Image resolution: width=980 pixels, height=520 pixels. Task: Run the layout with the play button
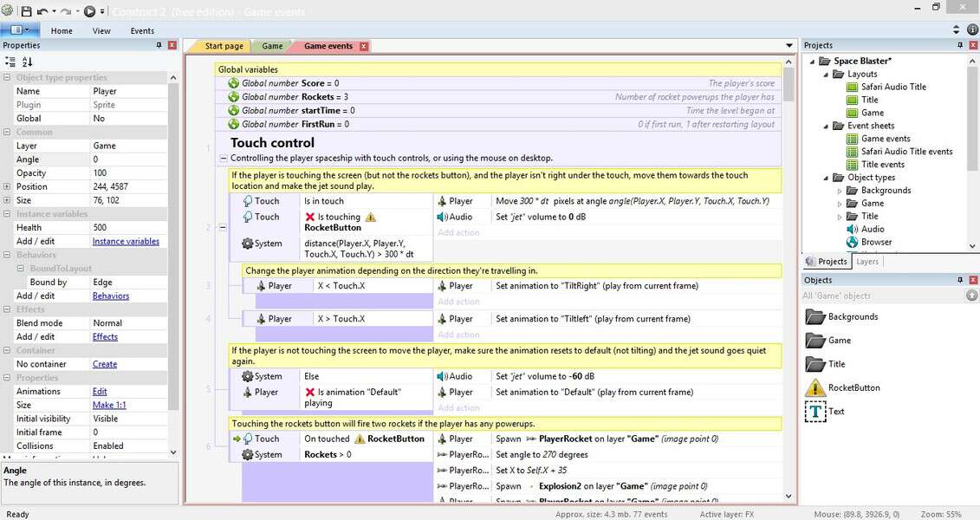89,10
